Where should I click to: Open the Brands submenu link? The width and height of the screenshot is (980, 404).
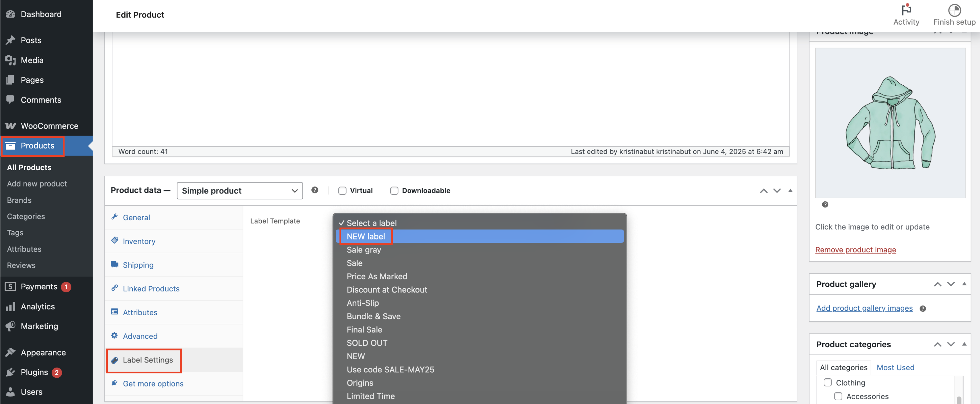19,200
